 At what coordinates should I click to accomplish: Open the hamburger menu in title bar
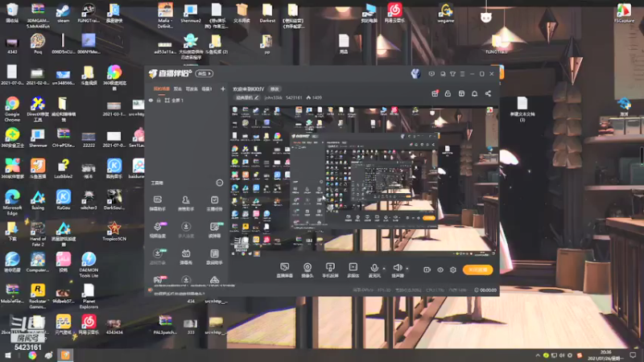pos(462,74)
